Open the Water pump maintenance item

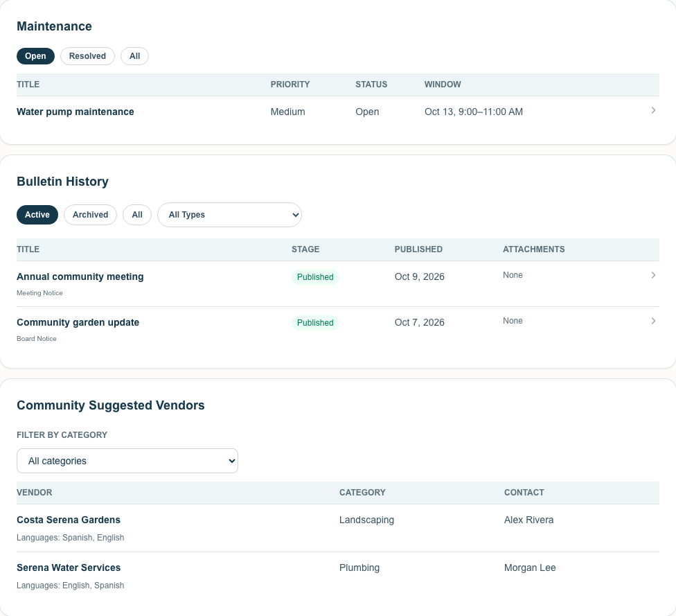[75, 112]
